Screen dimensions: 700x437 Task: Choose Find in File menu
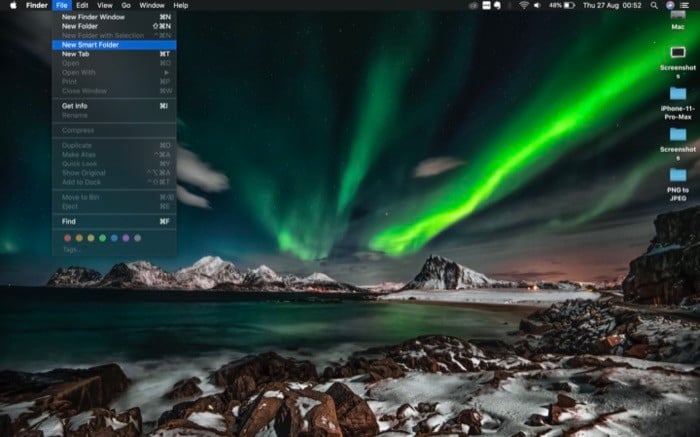point(114,221)
